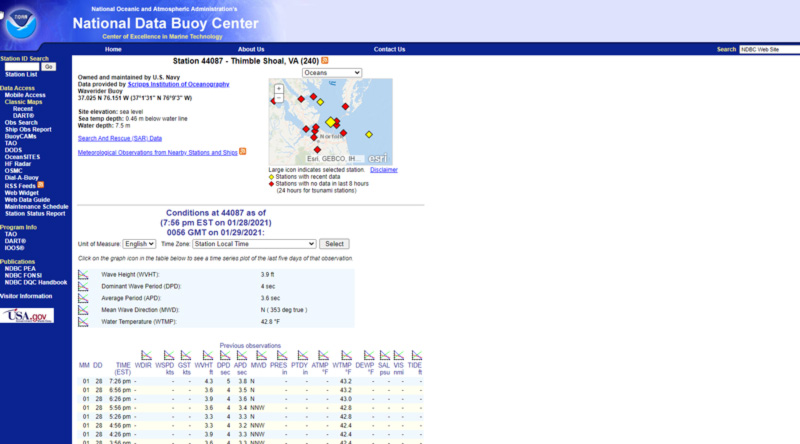Open the Unit of Measure dropdown
Viewport: 800px width, 444px height.
[139, 244]
